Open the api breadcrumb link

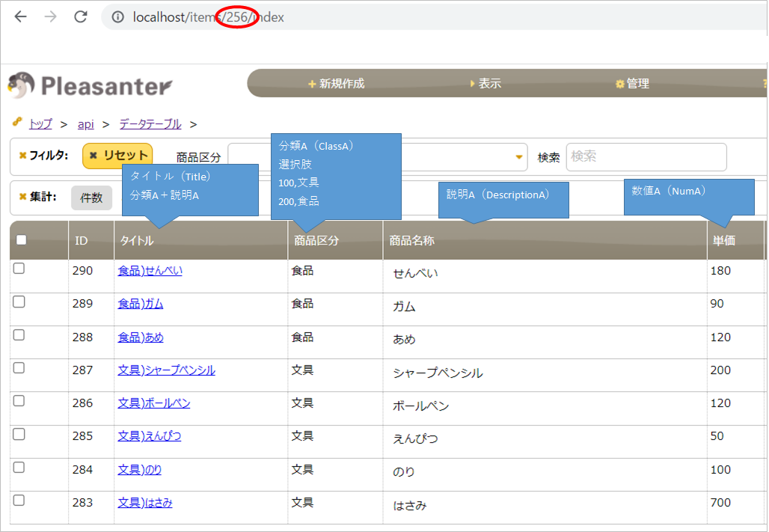click(x=85, y=123)
